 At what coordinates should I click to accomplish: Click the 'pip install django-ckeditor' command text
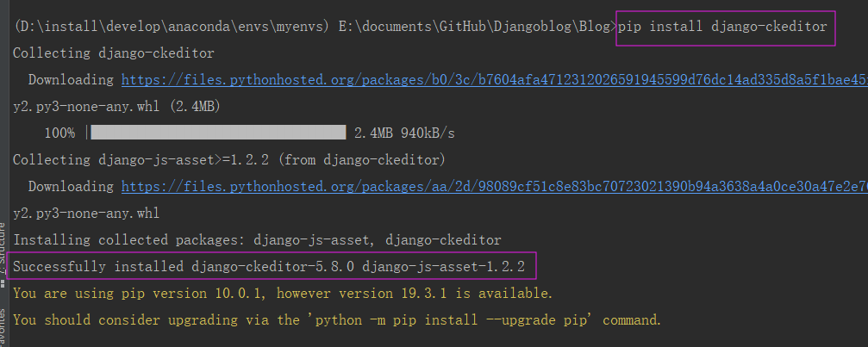724,27
